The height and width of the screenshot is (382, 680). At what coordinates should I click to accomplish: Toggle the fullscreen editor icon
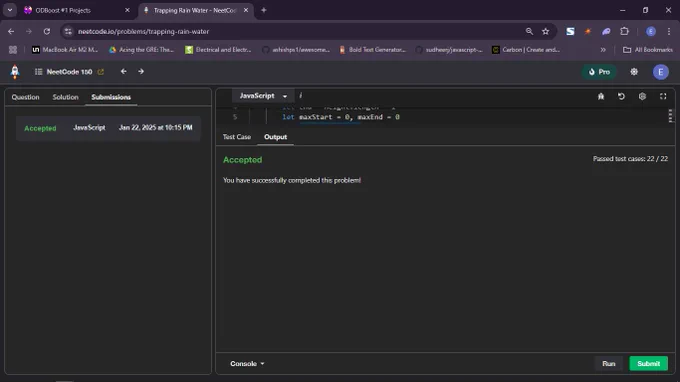[x=663, y=96]
